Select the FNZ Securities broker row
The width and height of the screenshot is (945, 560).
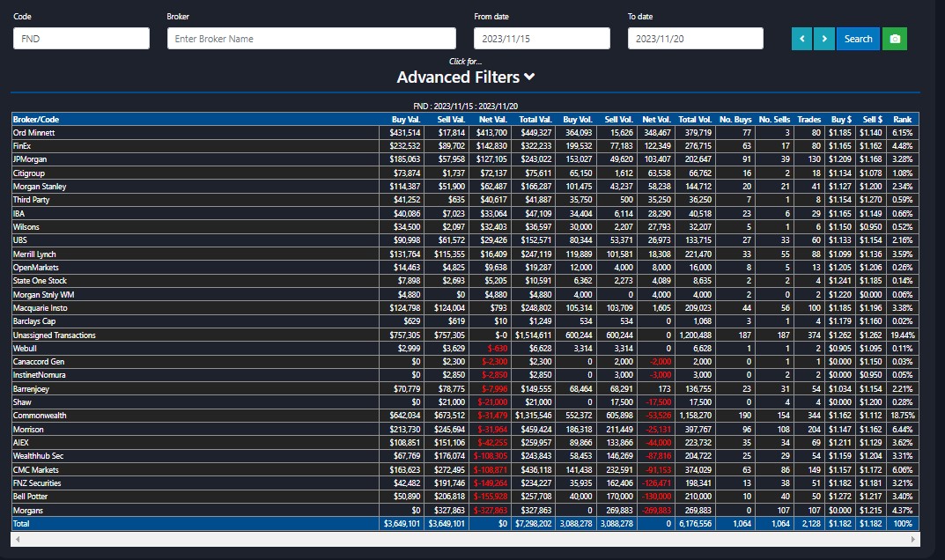(465, 483)
